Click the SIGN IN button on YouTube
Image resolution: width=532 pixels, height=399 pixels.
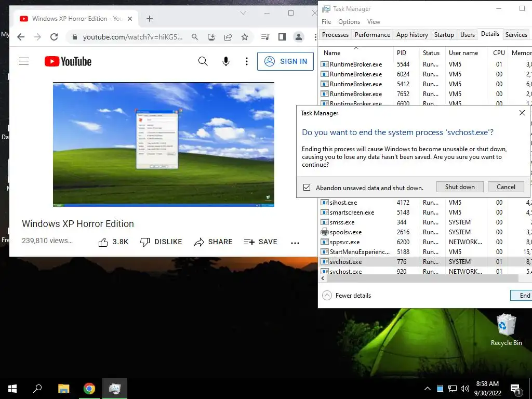click(x=285, y=61)
